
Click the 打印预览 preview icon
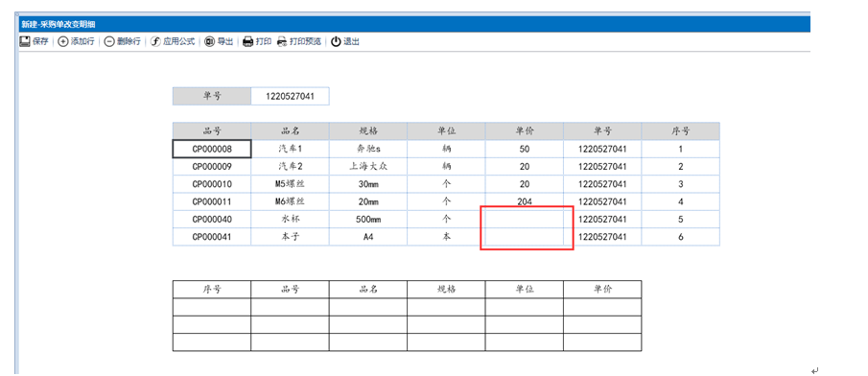pyautogui.click(x=282, y=41)
